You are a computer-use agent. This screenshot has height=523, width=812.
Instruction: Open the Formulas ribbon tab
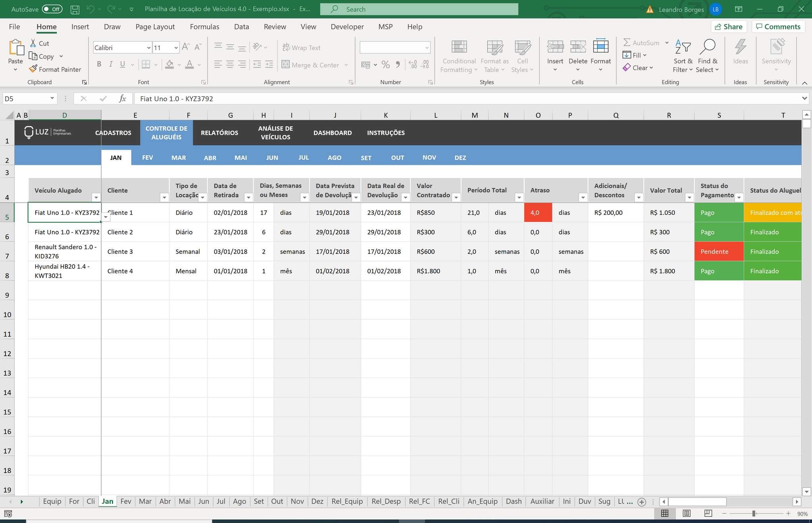pyautogui.click(x=205, y=27)
